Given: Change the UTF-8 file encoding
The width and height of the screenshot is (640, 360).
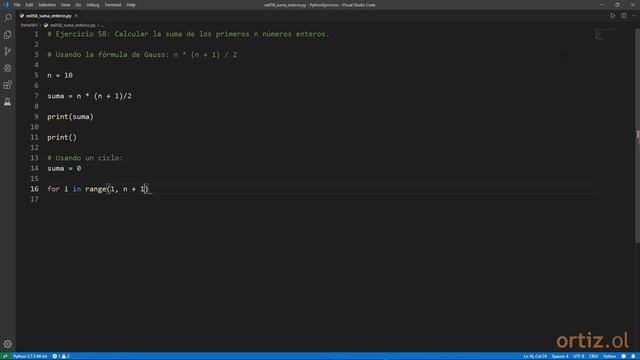Looking at the screenshot, I should (x=579, y=356).
